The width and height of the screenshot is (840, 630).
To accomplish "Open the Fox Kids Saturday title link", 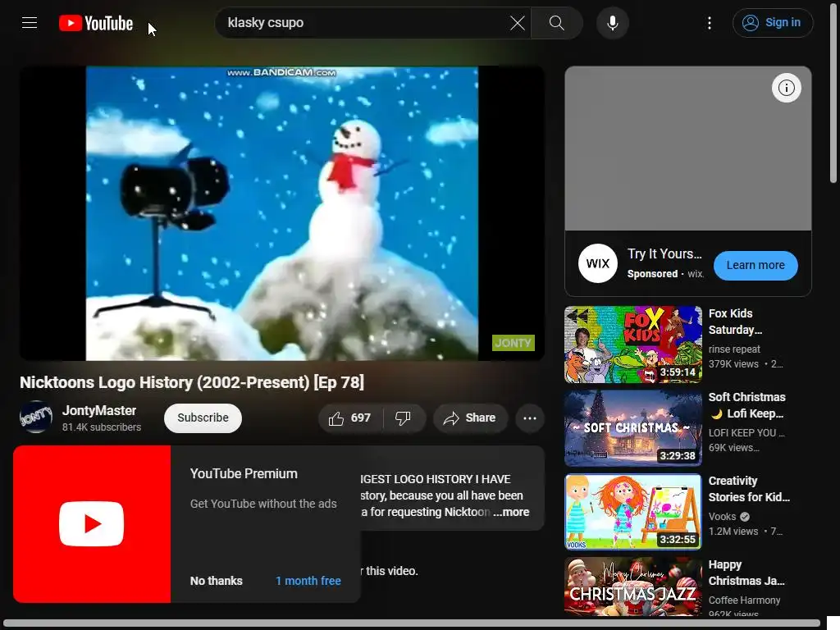I will 735,322.
